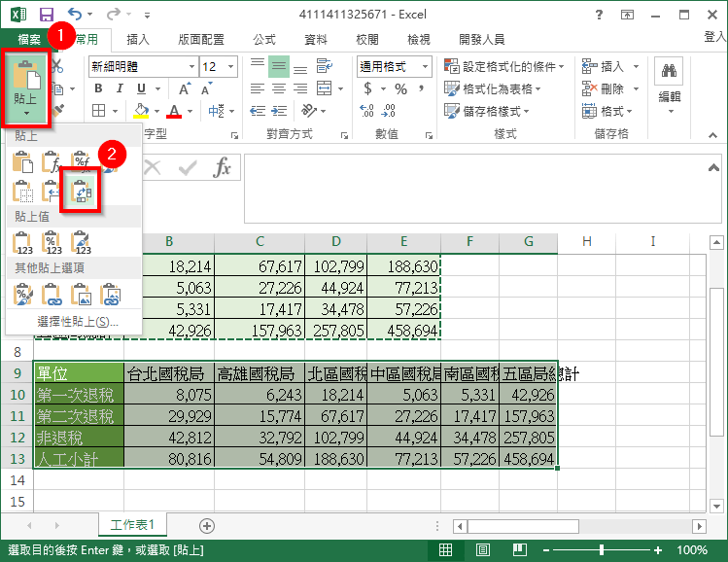Image resolution: width=728 pixels, height=562 pixels.
Task: Open the number format dropdown
Action: click(425, 66)
